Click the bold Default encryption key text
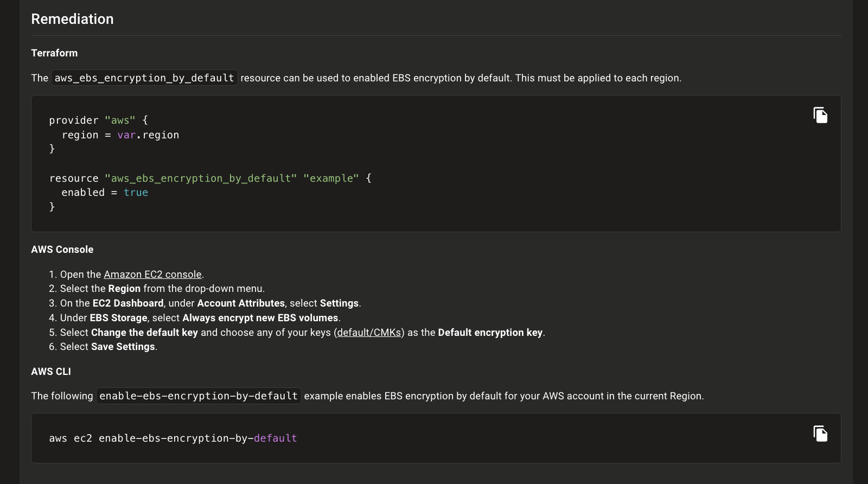This screenshot has height=484, width=868. [490, 333]
